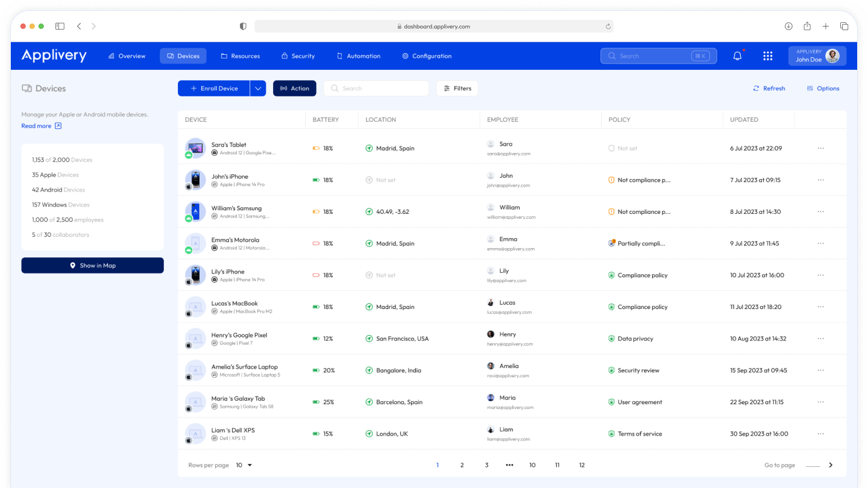Expand the Enroll Device dropdown arrow
Screen dimensions: 868x488
[x=258, y=89]
